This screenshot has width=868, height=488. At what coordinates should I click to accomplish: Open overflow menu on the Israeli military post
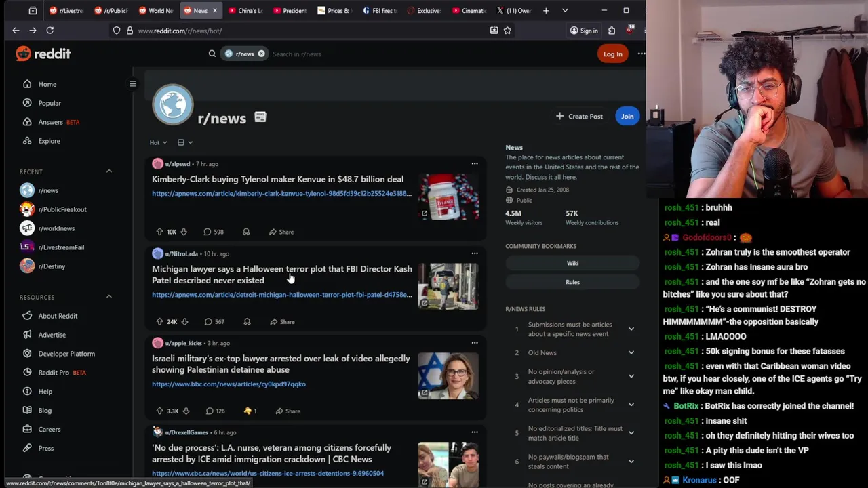coord(475,343)
